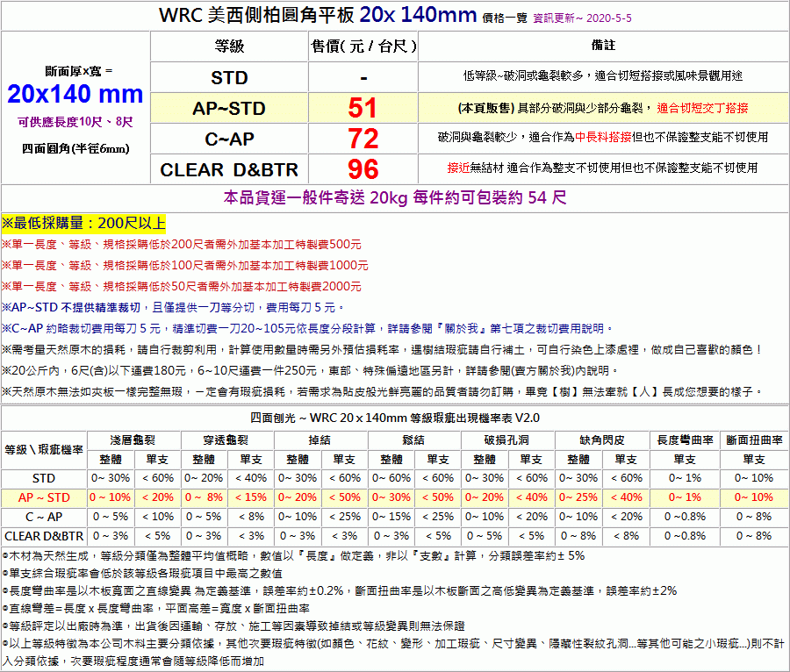The height and width of the screenshot is (672, 790).
Task: Click the "等級" header in the price table
Action: tap(229, 46)
